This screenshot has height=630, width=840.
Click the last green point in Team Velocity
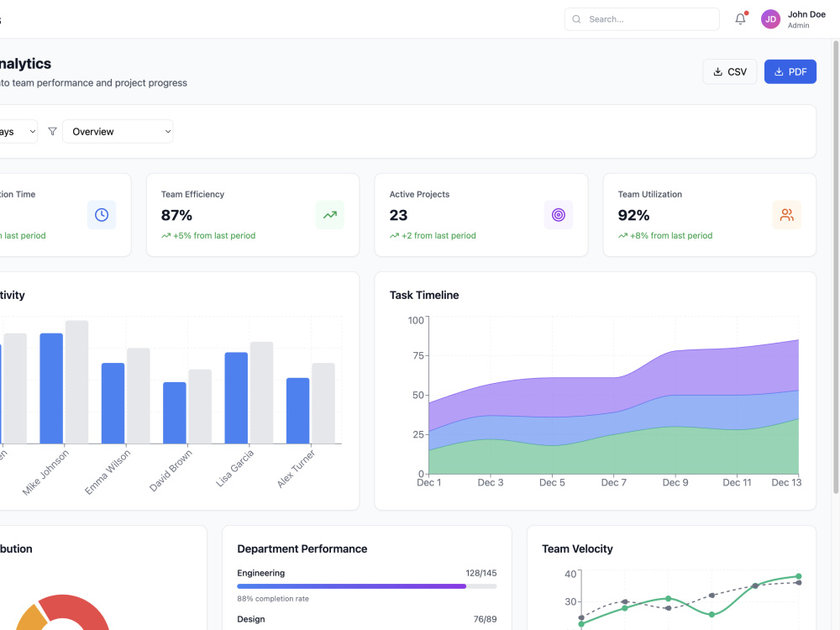coord(798,576)
